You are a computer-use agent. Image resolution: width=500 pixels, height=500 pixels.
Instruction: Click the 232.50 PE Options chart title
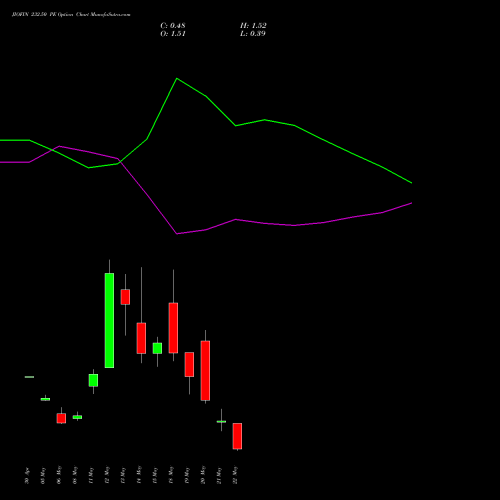click(71, 15)
